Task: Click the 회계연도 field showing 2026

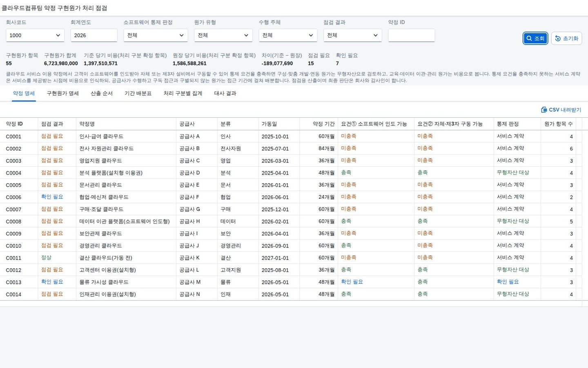Action: [94, 35]
